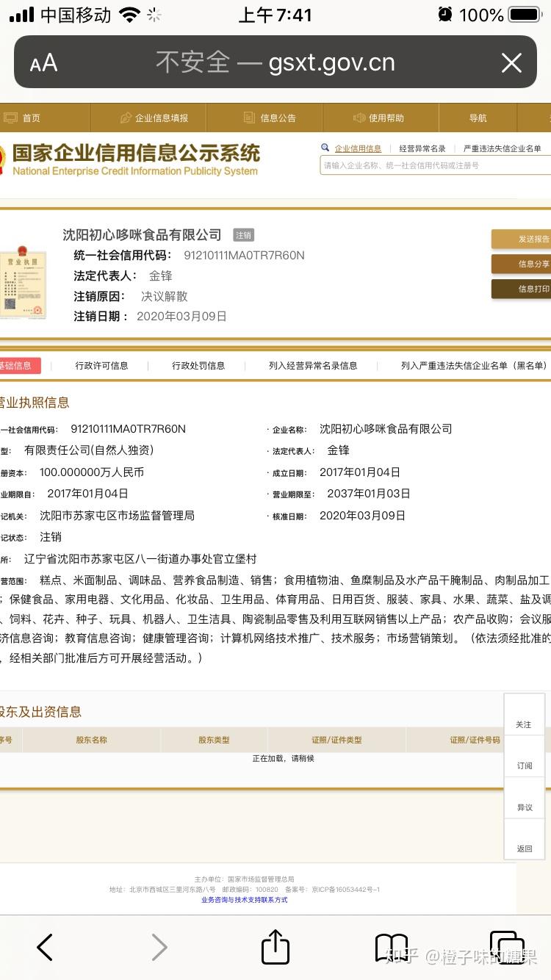Click the search magnifier beside 企业信用信息
This screenshot has width=551, height=980.
pos(325,148)
